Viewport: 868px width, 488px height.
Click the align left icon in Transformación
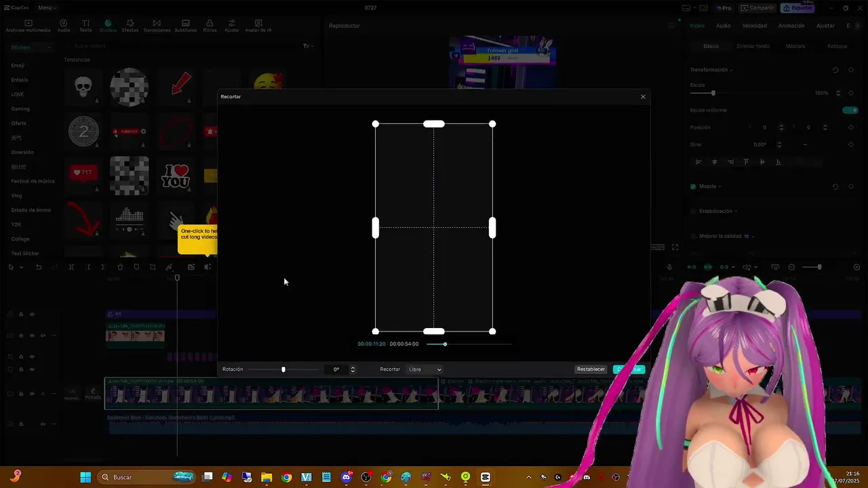[x=698, y=162]
